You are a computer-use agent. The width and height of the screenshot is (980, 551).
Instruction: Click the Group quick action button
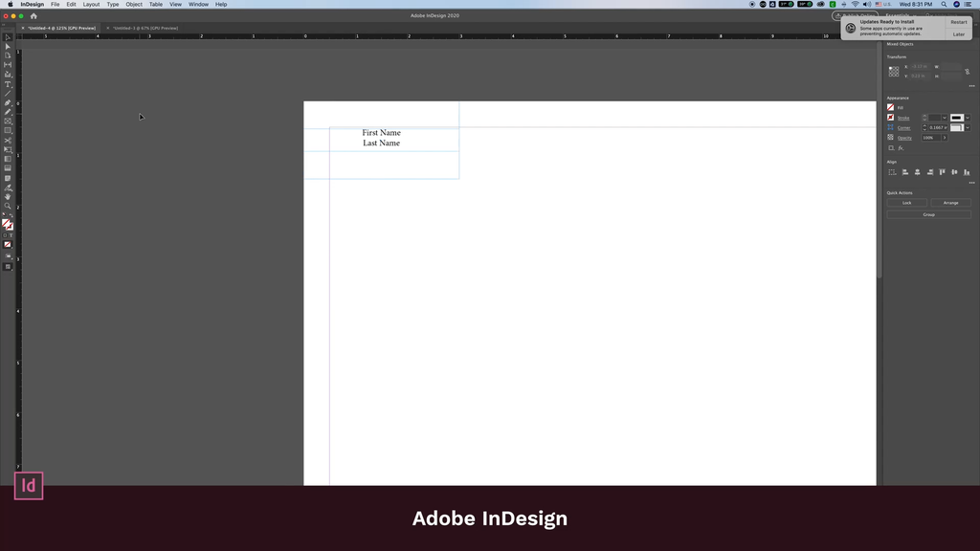[x=928, y=214]
